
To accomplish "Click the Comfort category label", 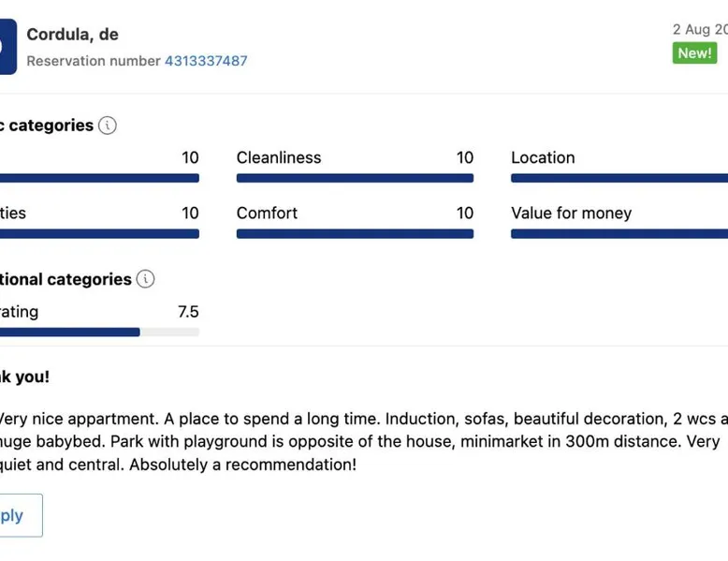I will pos(267,213).
